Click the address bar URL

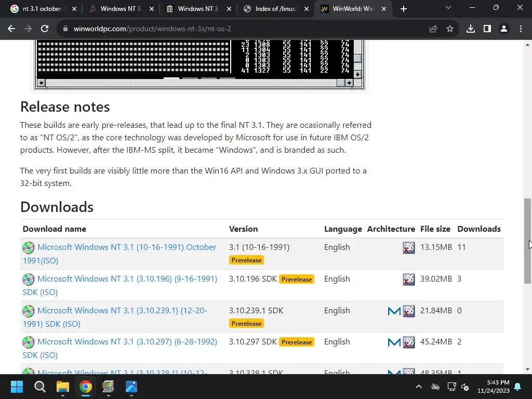pos(152,29)
